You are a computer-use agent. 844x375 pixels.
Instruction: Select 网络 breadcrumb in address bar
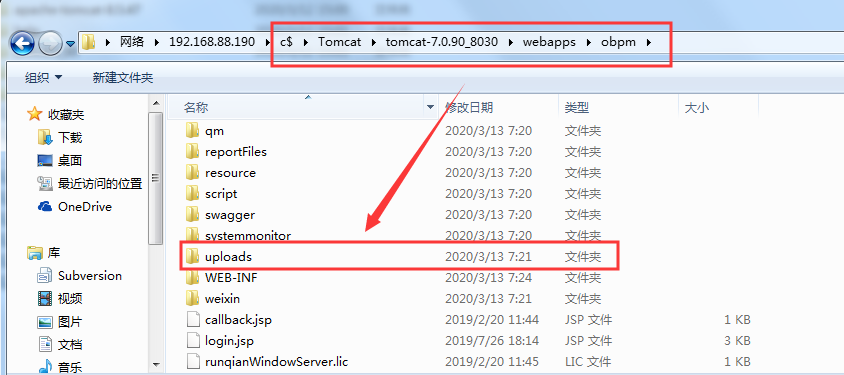click(132, 42)
